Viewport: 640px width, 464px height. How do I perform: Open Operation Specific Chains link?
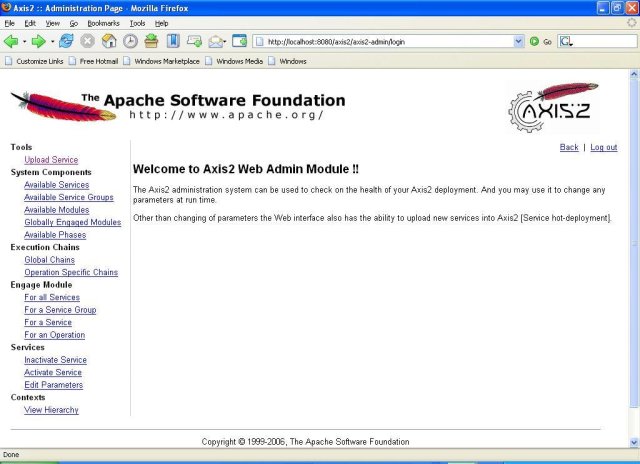tap(71, 272)
